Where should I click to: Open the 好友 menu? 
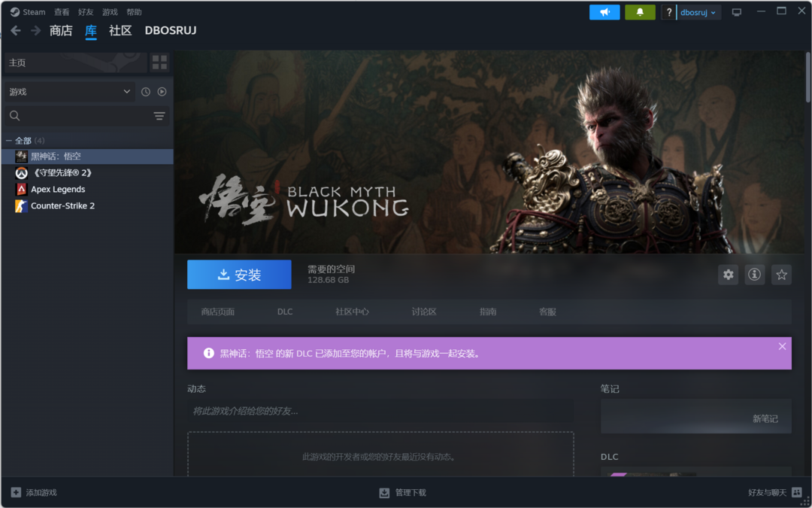point(86,12)
